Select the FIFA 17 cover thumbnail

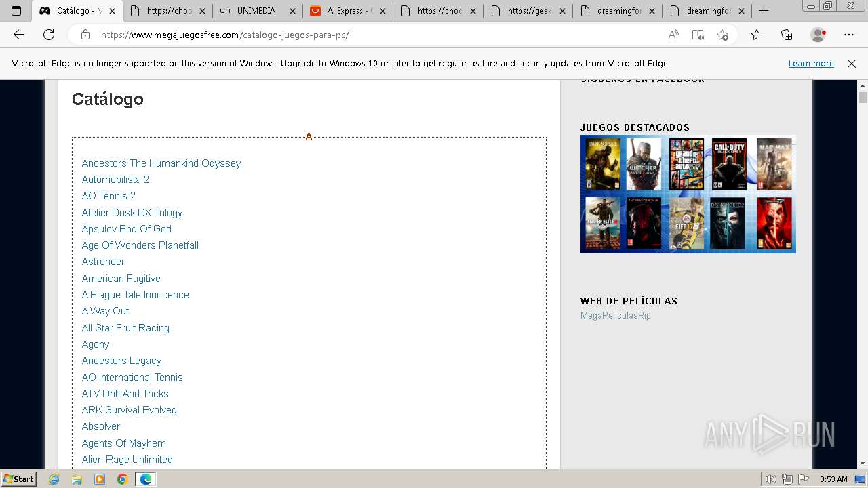686,224
